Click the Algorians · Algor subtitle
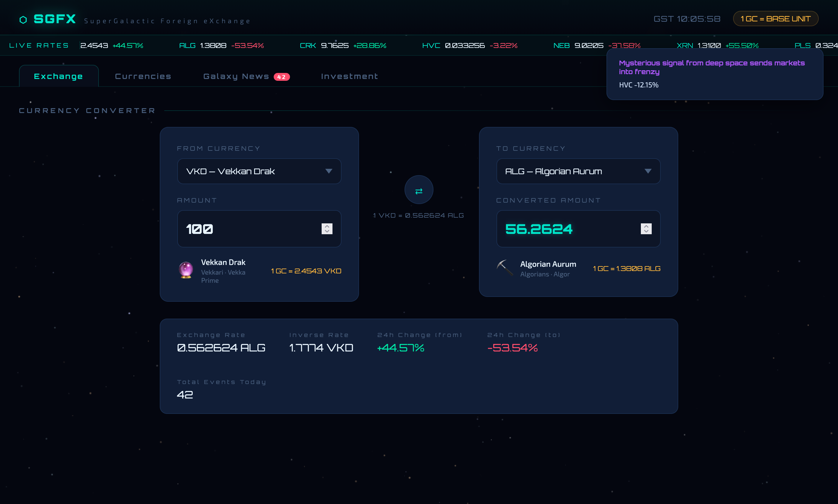The image size is (838, 504). point(545,274)
